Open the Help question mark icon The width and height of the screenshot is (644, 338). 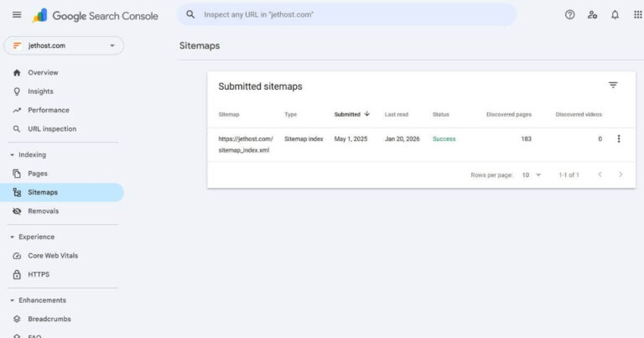pos(569,15)
